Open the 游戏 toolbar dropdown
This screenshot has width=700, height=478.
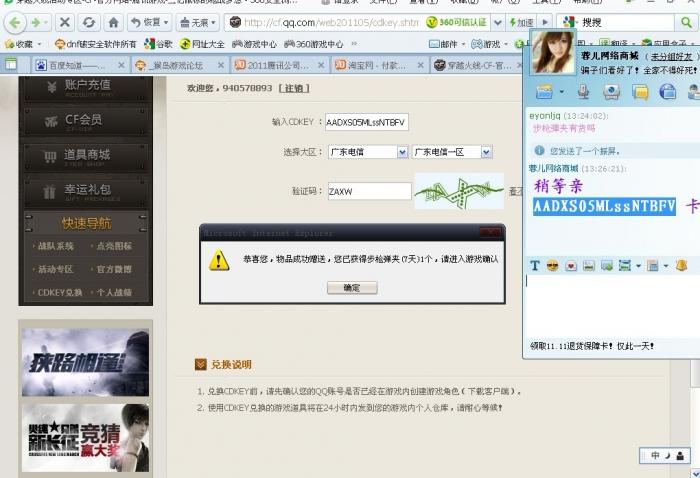point(490,44)
